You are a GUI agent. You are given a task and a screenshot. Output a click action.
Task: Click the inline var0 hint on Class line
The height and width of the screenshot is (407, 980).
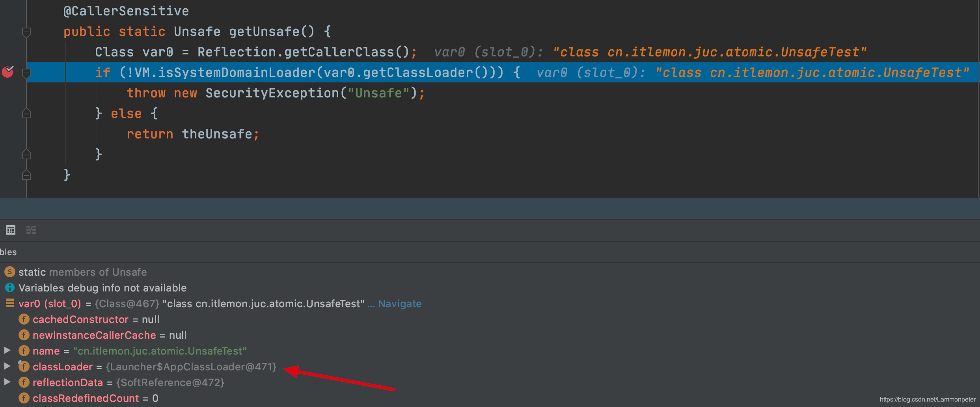point(650,52)
